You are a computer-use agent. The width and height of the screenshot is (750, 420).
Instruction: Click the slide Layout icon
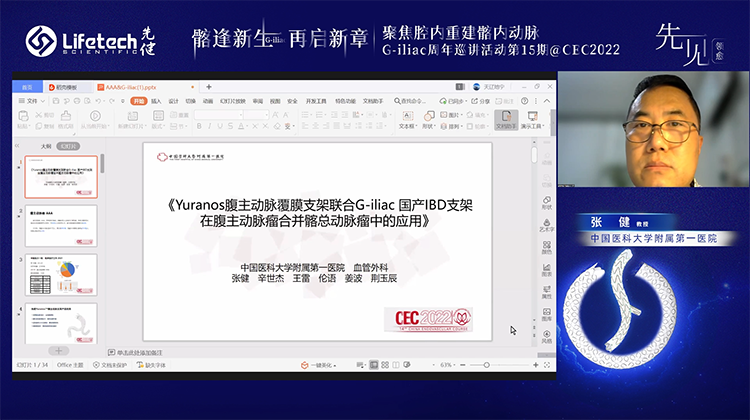click(x=158, y=116)
